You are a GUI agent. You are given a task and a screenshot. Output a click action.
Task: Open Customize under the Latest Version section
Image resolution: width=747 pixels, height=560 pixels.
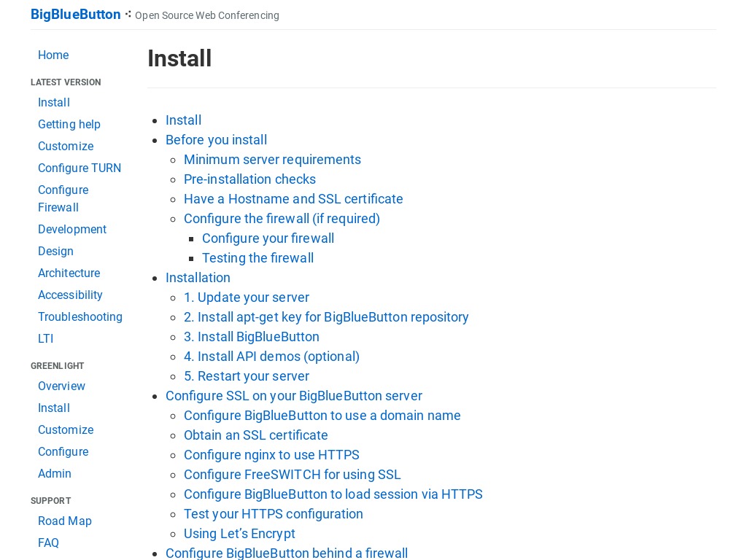coord(66,147)
